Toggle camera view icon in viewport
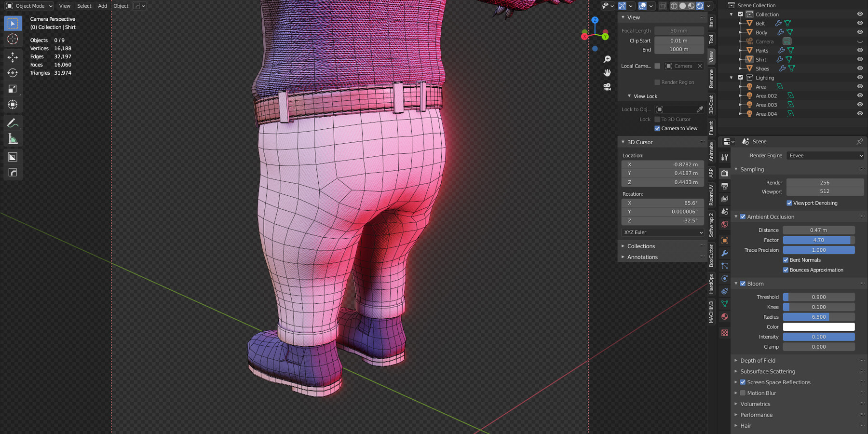The width and height of the screenshot is (868, 434). tap(607, 87)
